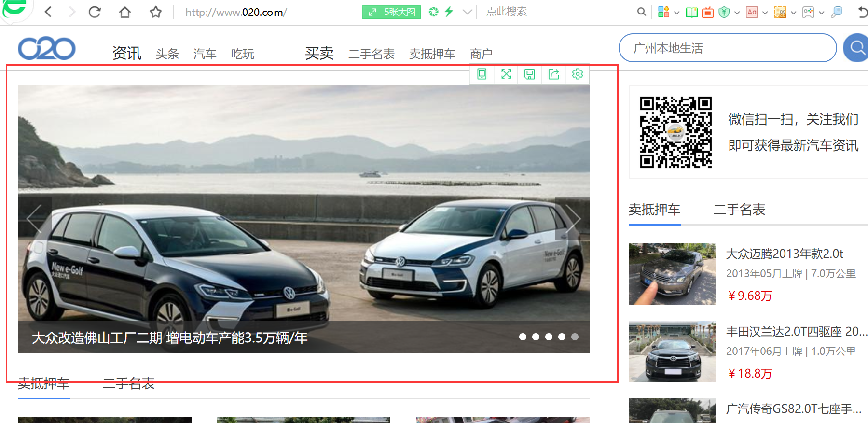The image size is (868, 423).
Task: Click the blue key password icon
Action: tap(837, 12)
